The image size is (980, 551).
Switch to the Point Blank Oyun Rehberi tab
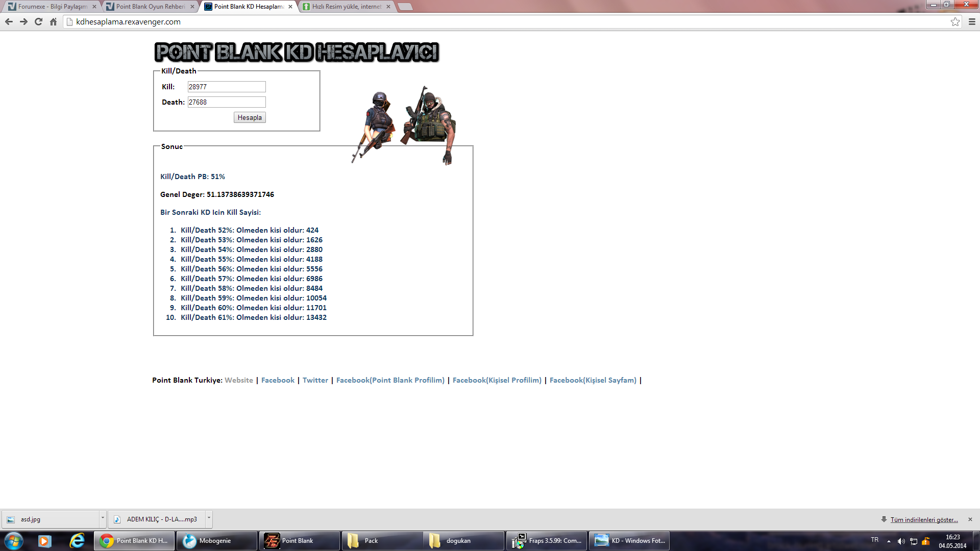pyautogui.click(x=150, y=7)
